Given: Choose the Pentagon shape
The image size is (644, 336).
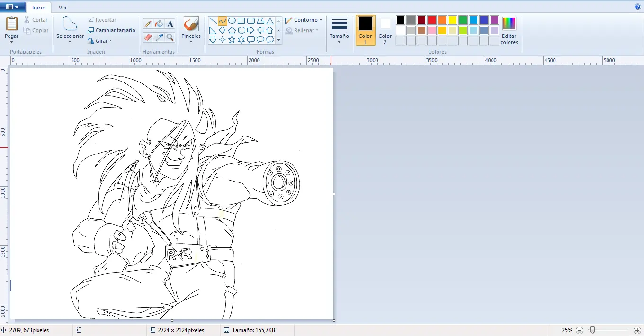Looking at the screenshot, I should coord(232,30).
